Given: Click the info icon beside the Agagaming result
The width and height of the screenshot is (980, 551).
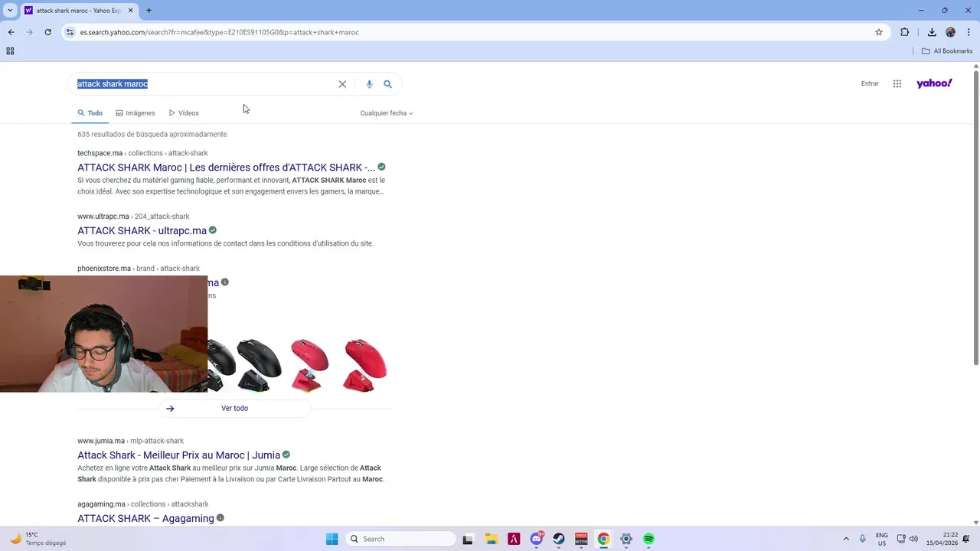Looking at the screenshot, I should (x=220, y=517).
